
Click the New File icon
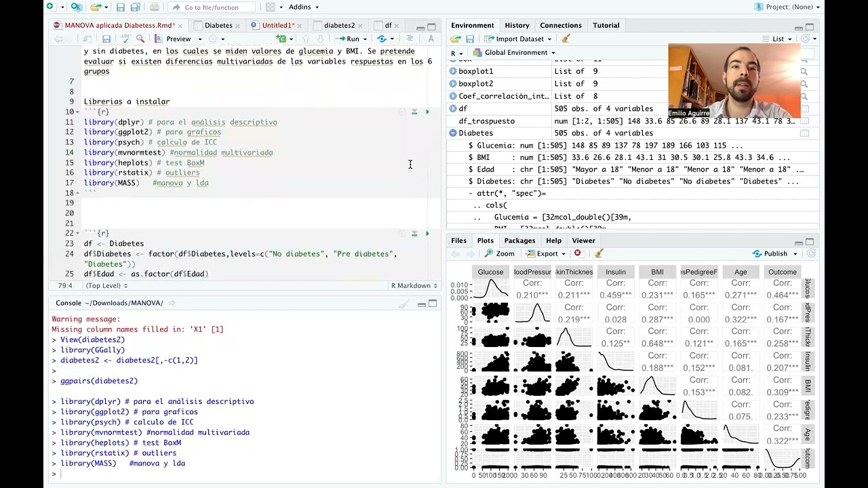[x=50, y=7]
